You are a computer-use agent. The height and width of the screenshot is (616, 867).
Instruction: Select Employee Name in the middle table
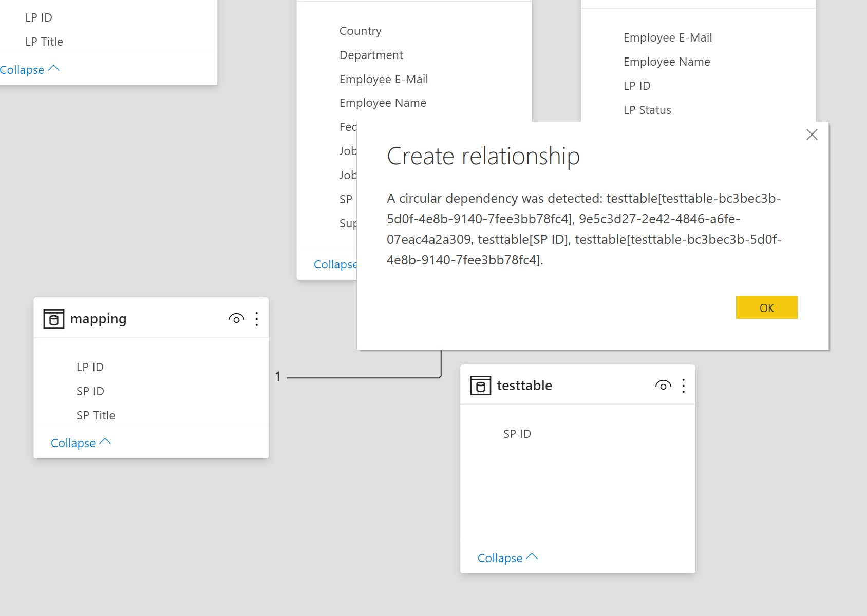pyautogui.click(x=383, y=103)
